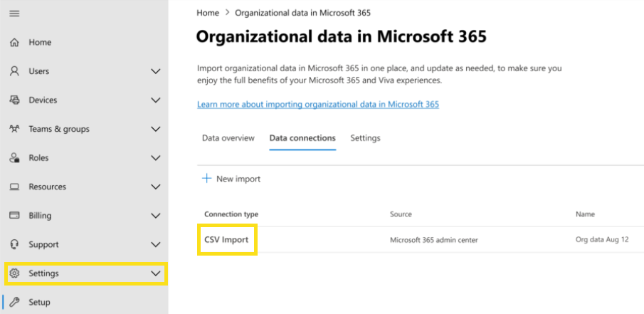
Task: Click the Home house icon in sidebar
Action: pyautogui.click(x=14, y=42)
